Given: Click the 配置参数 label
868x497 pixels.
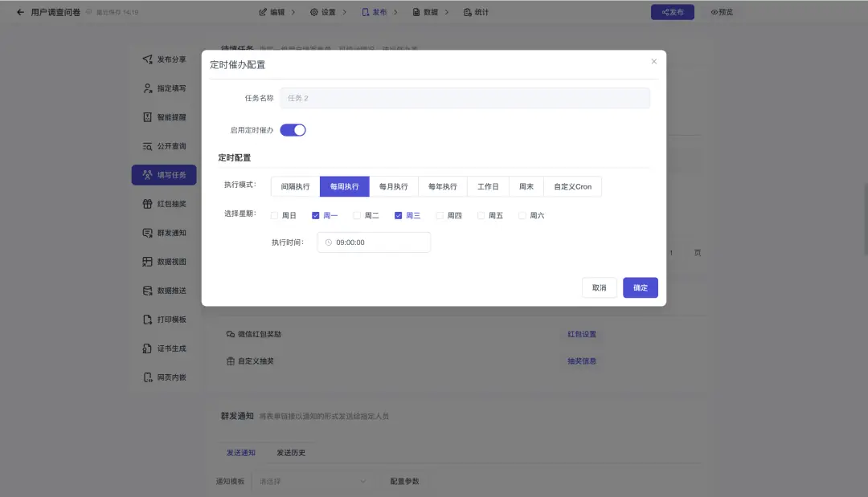Looking at the screenshot, I should pos(404,482).
